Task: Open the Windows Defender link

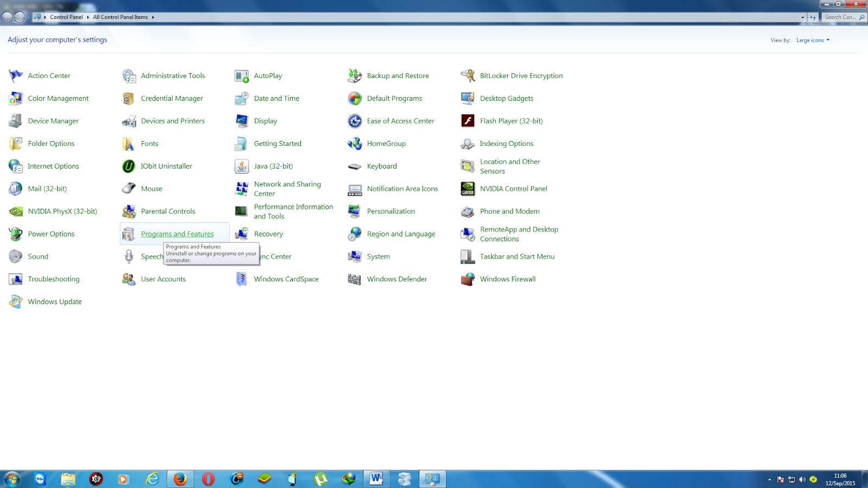Action: pos(397,279)
